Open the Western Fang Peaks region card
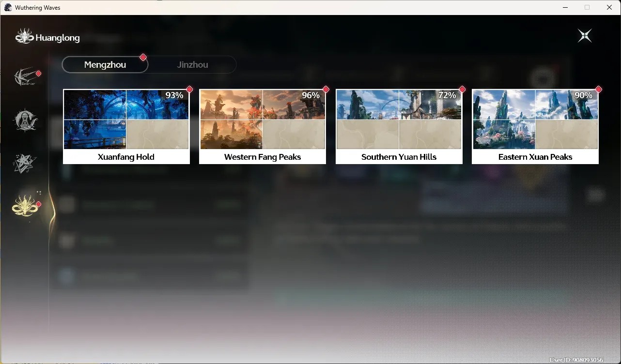Viewport: 621px width, 364px height. tap(263, 127)
